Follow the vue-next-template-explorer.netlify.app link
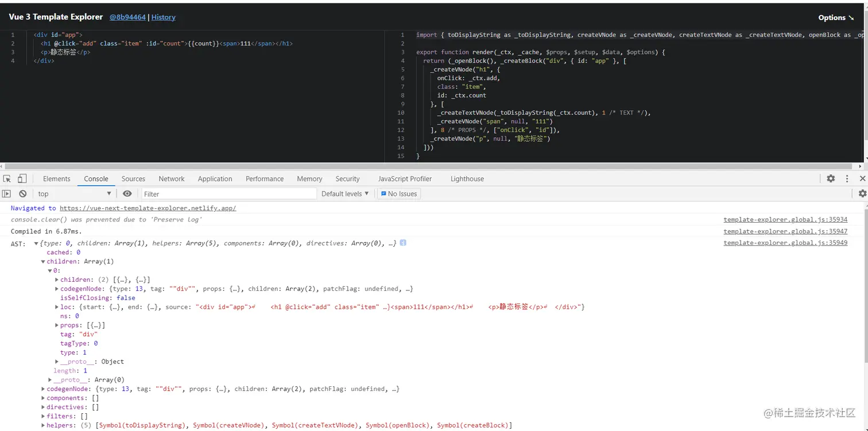The width and height of the screenshot is (868, 431). point(148,208)
